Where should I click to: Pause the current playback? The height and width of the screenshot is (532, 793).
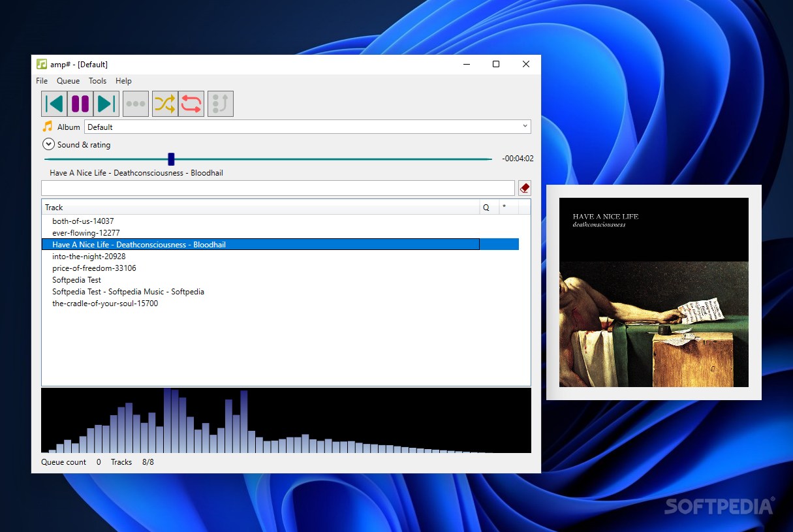pyautogui.click(x=80, y=104)
